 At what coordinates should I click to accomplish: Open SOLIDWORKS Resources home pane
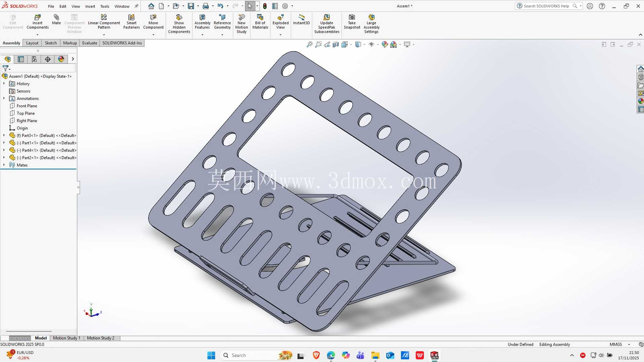[641, 69]
